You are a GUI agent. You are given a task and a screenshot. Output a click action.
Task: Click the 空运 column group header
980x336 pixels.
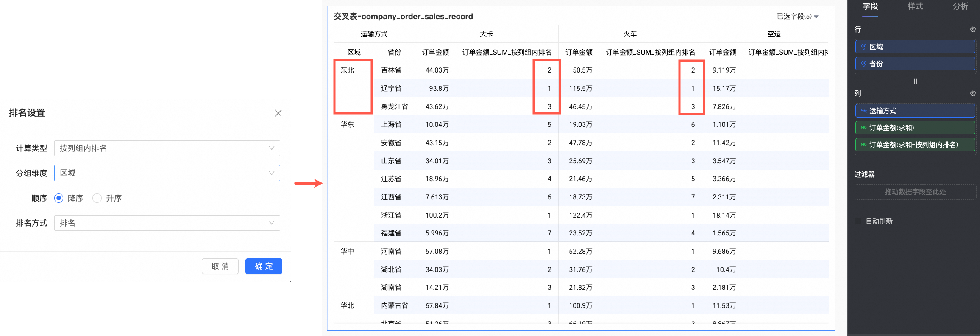(x=774, y=34)
